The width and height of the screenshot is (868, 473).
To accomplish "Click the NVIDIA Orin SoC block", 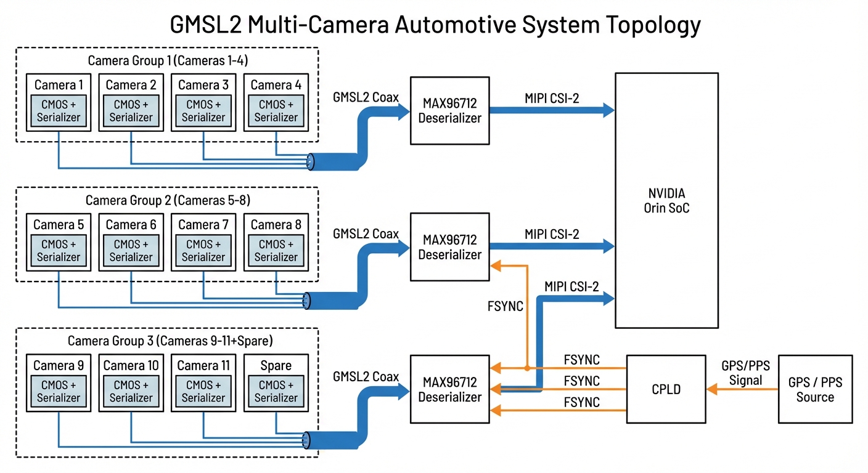I will click(x=666, y=200).
